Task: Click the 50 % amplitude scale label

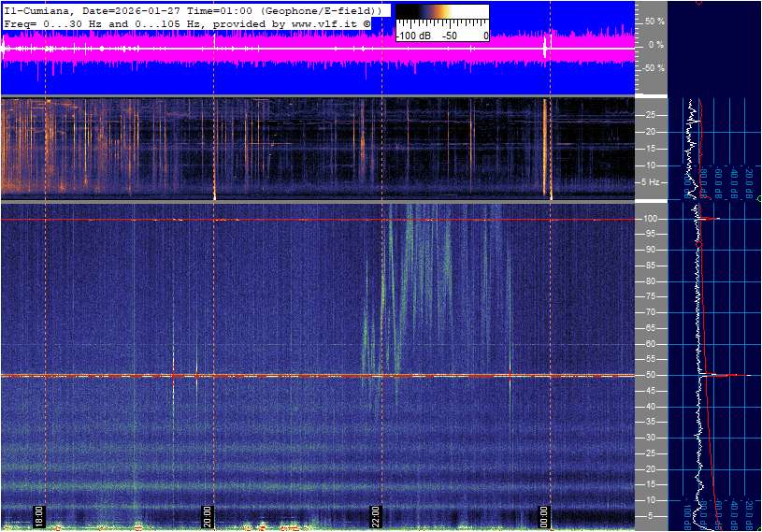Action: click(x=654, y=21)
